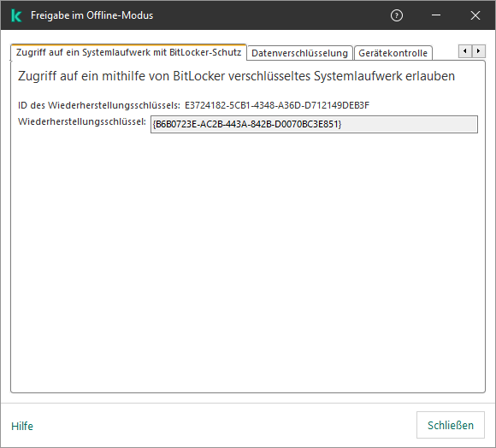Screen dimensions: 496x448
Task: Select the BitLocker-Schutz Systemlaufwerk tab
Action: click(128, 52)
